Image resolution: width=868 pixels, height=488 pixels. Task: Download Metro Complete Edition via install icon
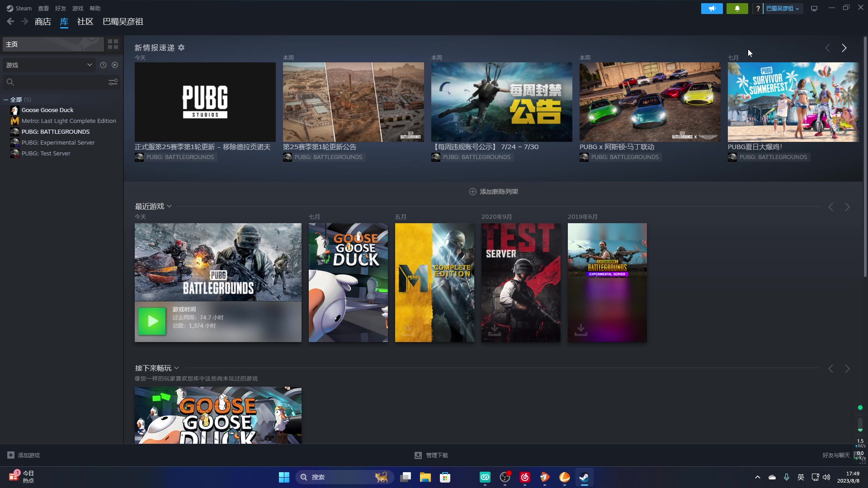408,330
